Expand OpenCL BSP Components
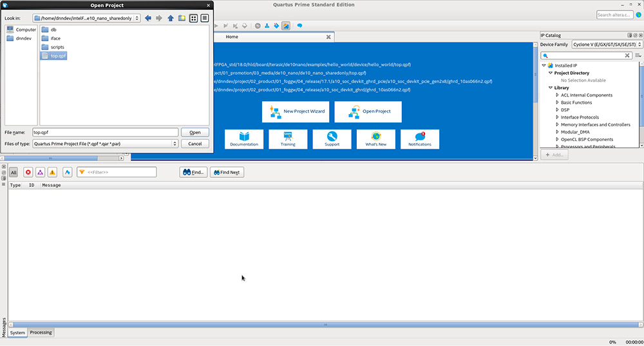The width and height of the screenshot is (644, 346). pos(557,139)
